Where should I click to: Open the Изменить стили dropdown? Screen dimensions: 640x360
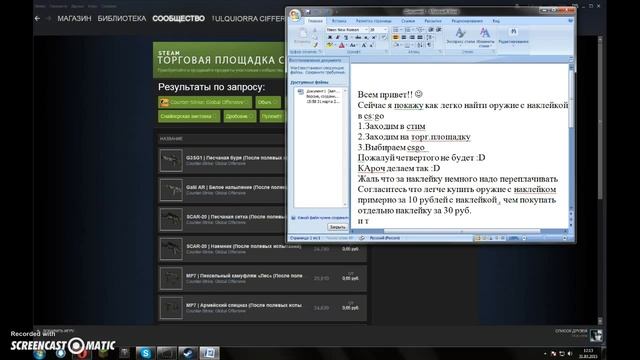485,37
